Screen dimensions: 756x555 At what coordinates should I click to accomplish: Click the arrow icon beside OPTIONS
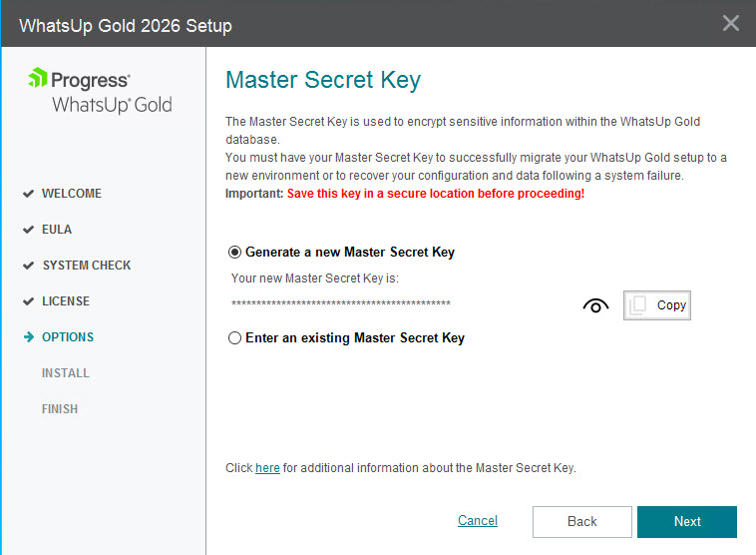(x=29, y=336)
